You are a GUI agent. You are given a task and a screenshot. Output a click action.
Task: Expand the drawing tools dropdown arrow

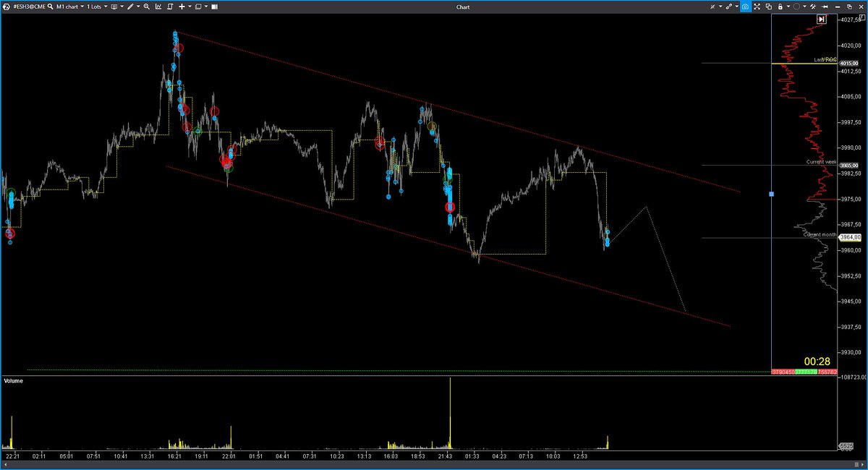click(138, 7)
